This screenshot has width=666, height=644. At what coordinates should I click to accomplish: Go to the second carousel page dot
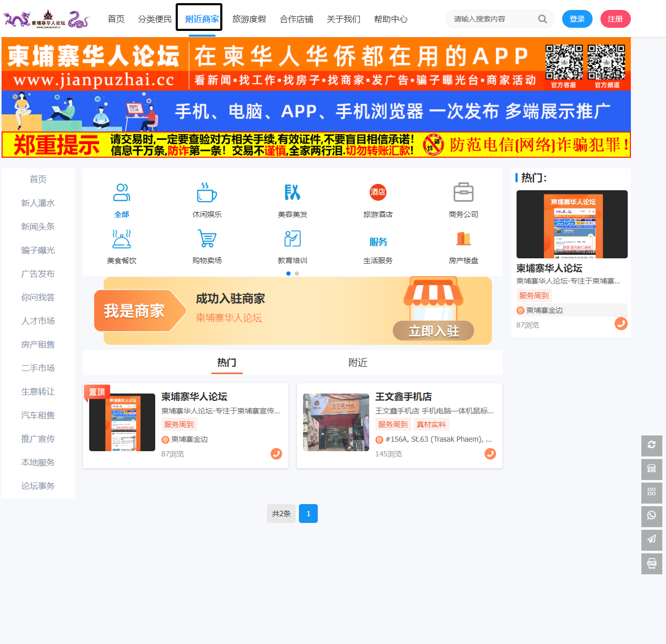(x=297, y=274)
